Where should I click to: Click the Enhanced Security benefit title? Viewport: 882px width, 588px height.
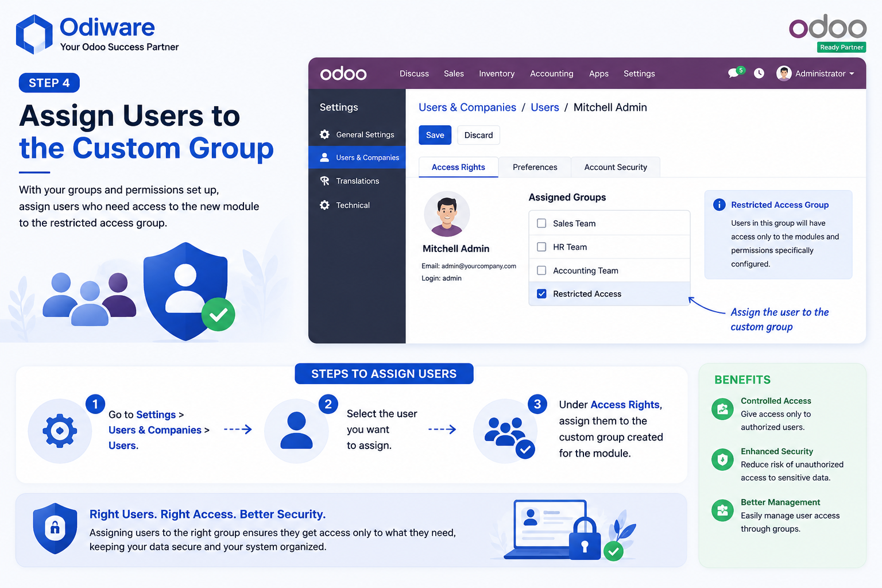777,451
